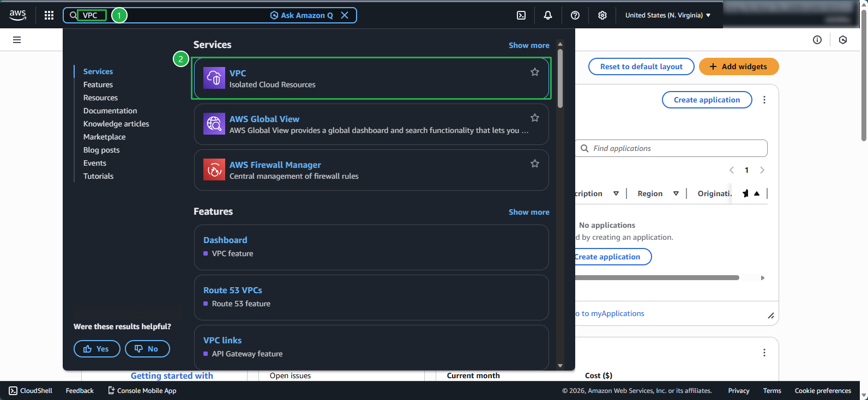Open AWS Firewall Manager service result
Image resolution: width=868 pixels, height=400 pixels.
371,170
